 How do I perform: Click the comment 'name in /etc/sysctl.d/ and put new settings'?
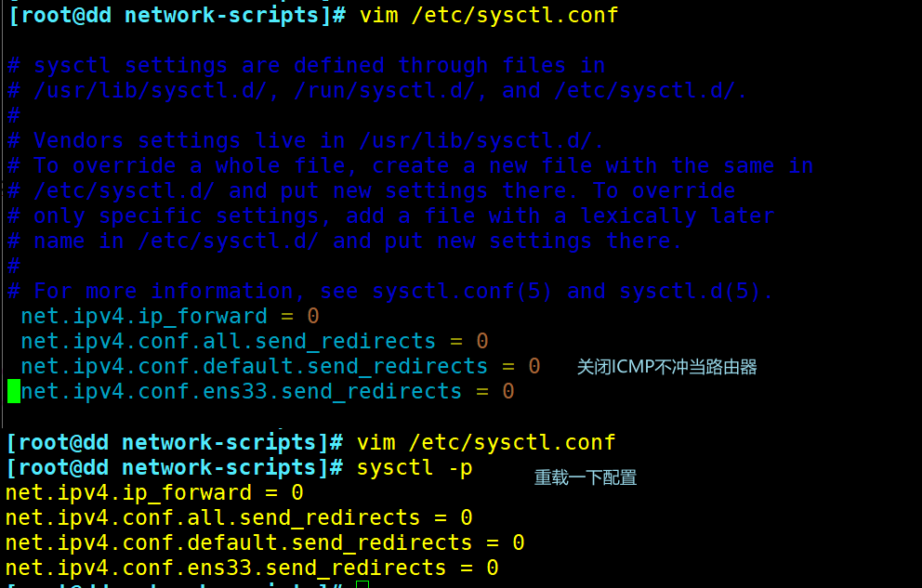[345, 241]
